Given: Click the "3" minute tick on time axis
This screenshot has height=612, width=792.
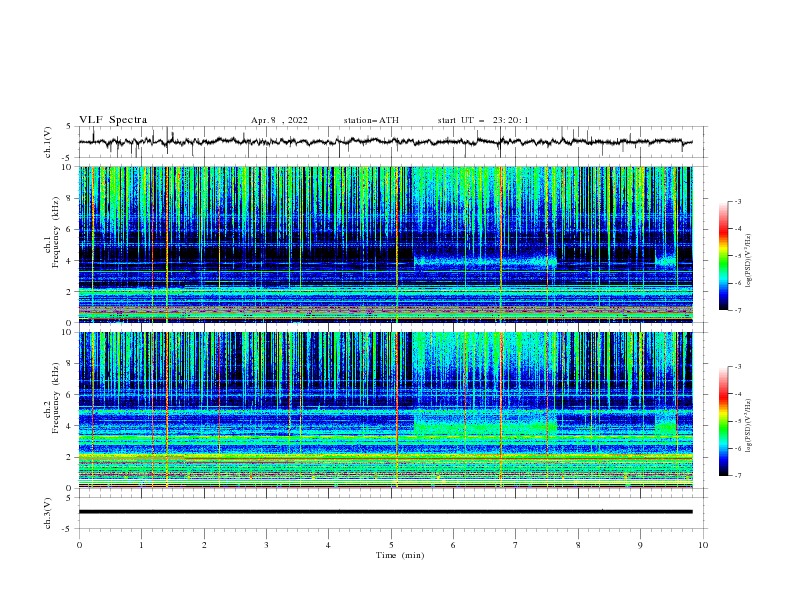Looking at the screenshot, I should pos(266,545).
